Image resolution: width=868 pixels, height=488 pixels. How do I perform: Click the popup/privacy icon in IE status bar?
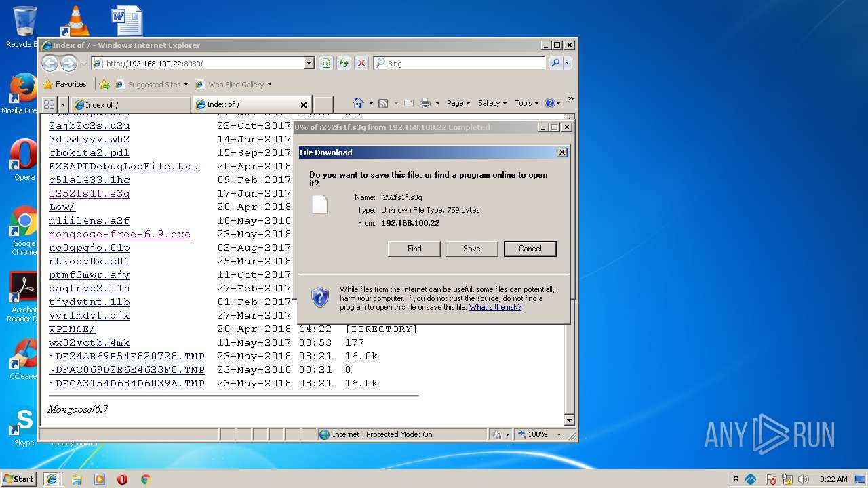[x=498, y=434]
